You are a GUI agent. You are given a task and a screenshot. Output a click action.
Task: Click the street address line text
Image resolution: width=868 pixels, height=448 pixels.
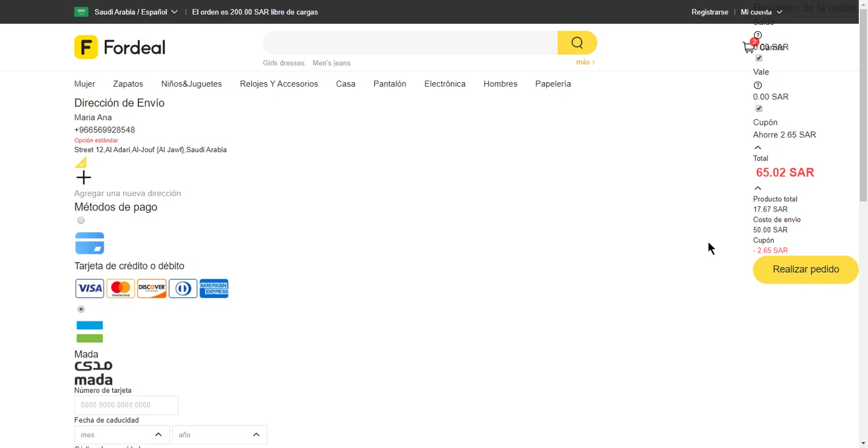150,150
